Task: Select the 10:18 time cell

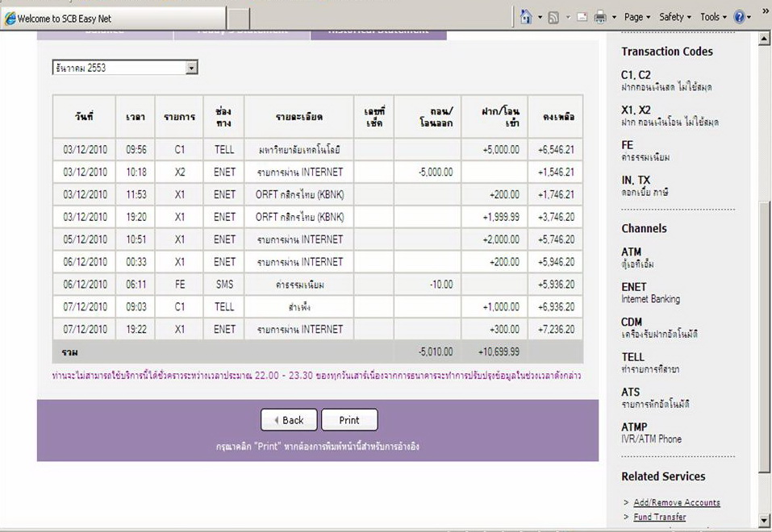Action: tap(136, 172)
